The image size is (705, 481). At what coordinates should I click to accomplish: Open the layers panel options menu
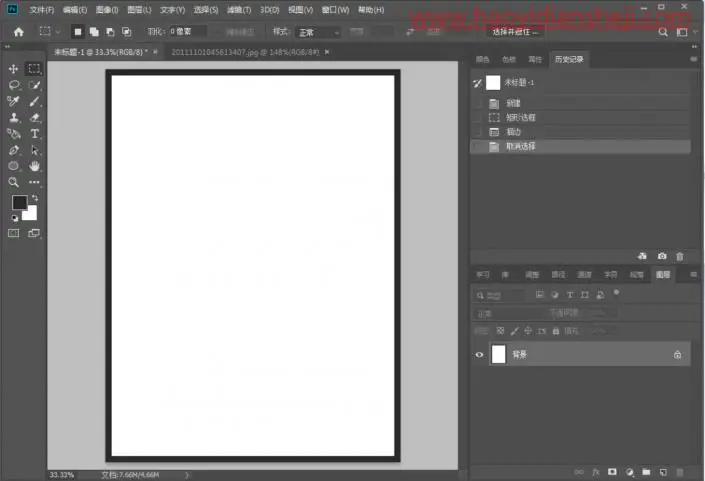tap(693, 274)
